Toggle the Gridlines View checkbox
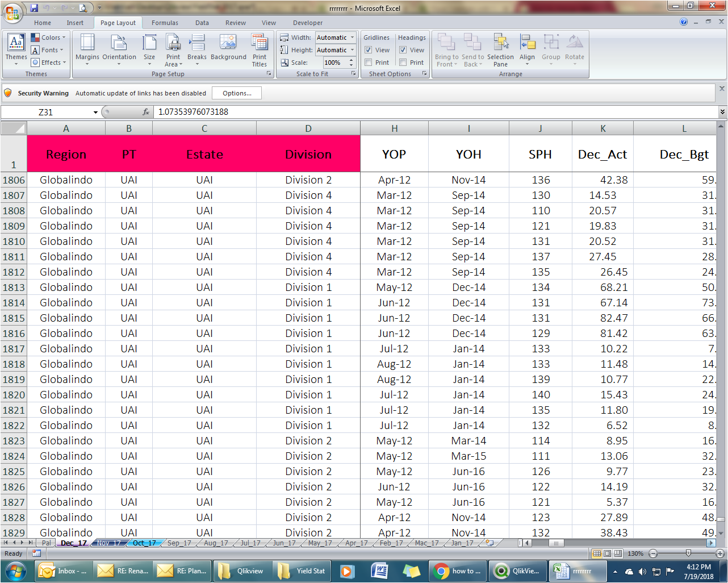The width and height of the screenshot is (728, 583). [369, 50]
